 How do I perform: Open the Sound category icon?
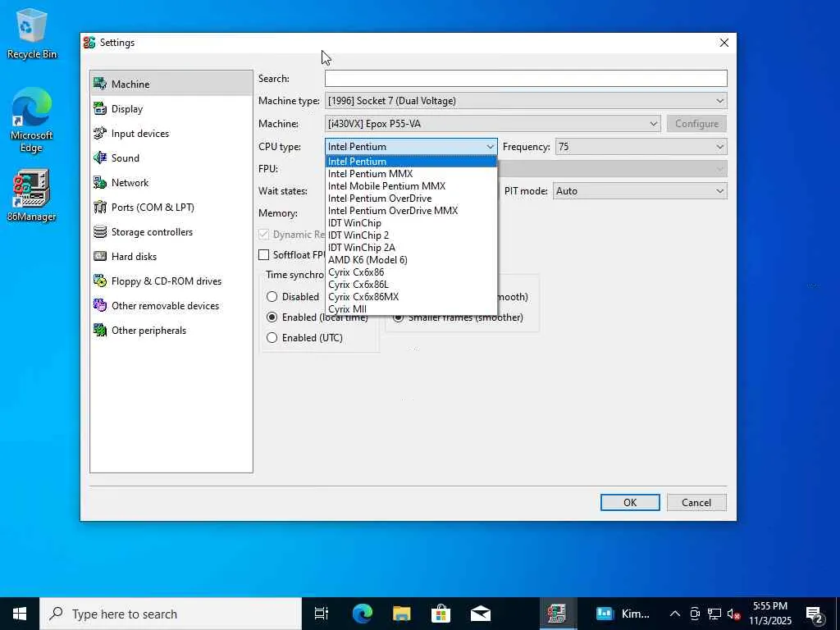pos(99,157)
